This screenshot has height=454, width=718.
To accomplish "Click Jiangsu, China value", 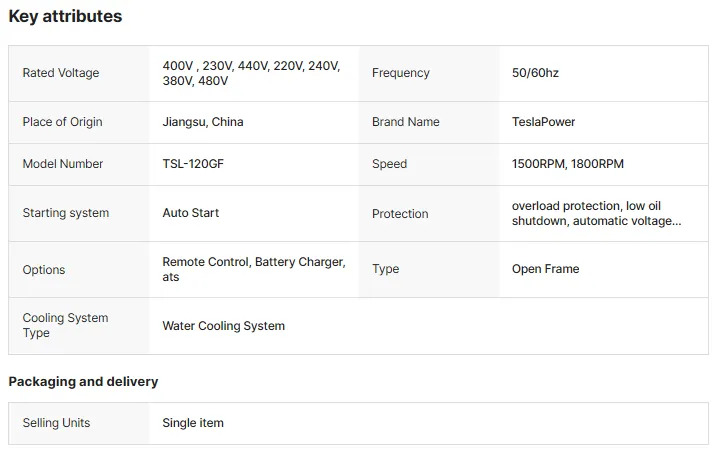I will point(203,122).
